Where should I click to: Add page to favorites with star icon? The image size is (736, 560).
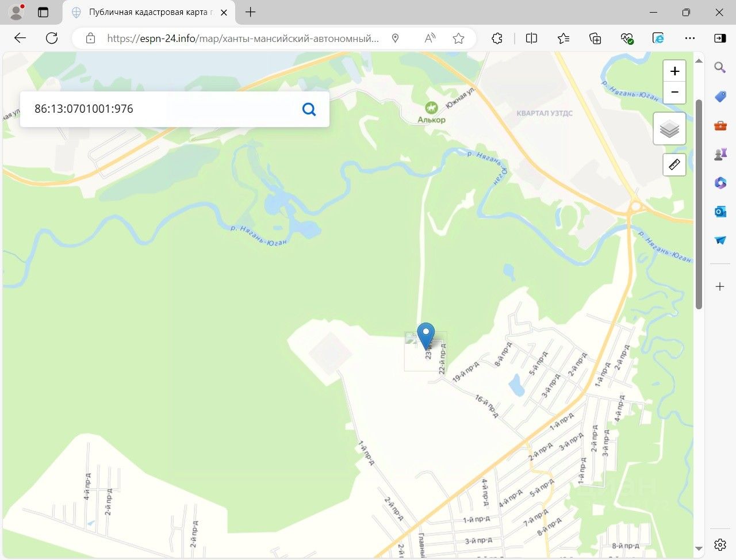click(458, 39)
